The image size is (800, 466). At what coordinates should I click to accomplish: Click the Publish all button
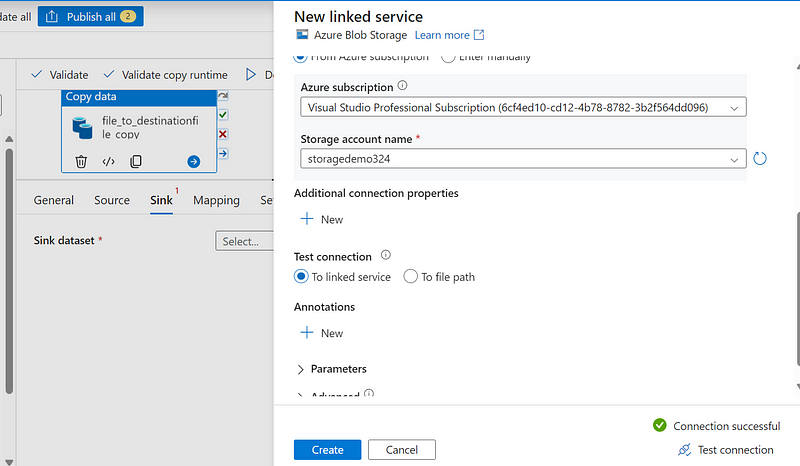pyautogui.click(x=91, y=16)
